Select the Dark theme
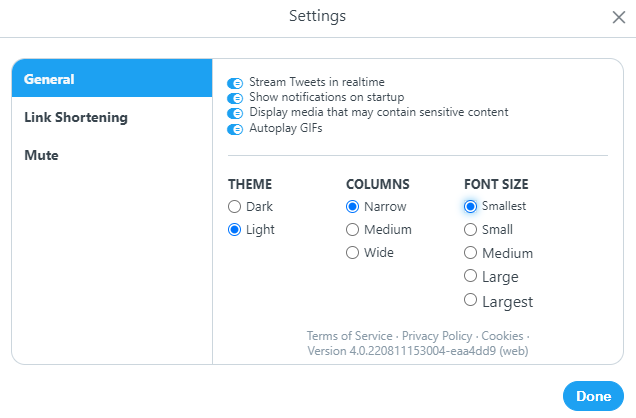Image resolution: width=636 pixels, height=418 pixels. pos(235,207)
